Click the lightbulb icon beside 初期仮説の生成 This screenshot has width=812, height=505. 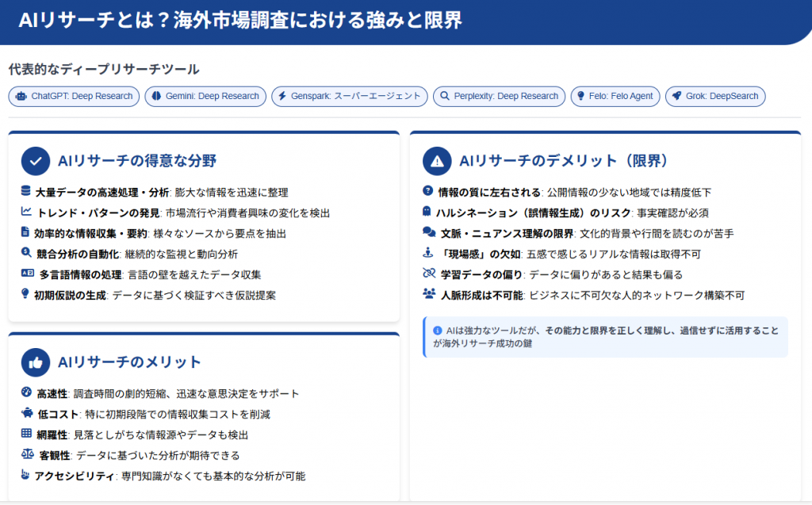[25, 293]
